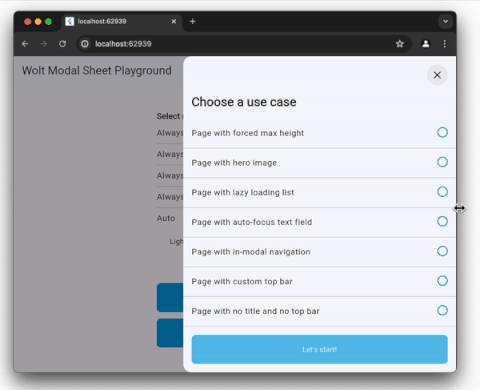Open the Chrome profile icon
Viewport: 480px width, 390px height.
coord(426,44)
